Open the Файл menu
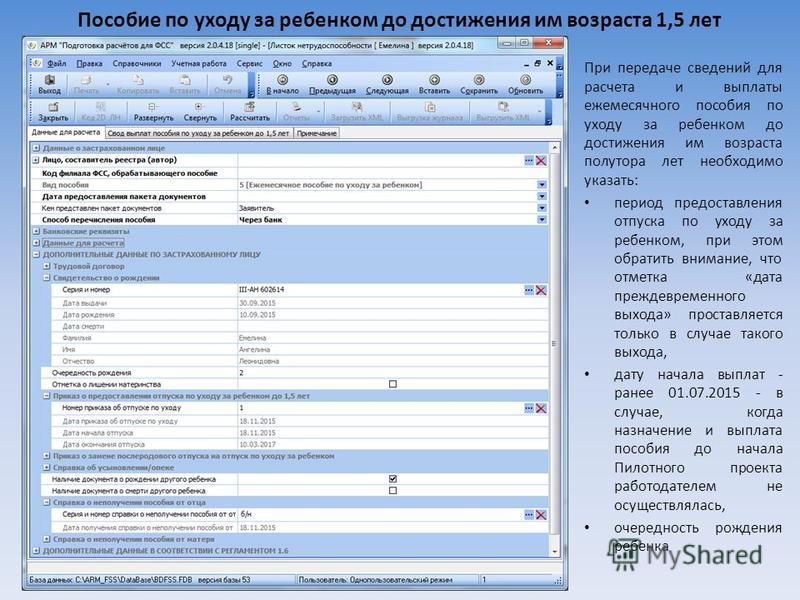Screen dimensions: 800x600 click(x=57, y=64)
